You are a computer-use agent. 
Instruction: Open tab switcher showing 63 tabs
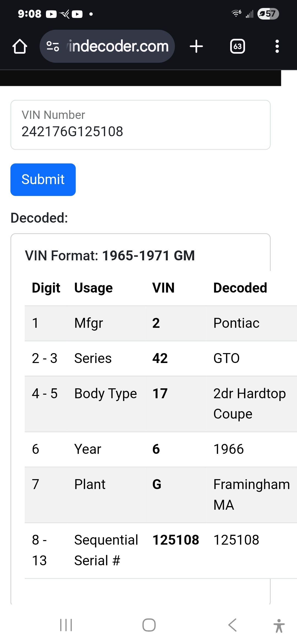(238, 46)
